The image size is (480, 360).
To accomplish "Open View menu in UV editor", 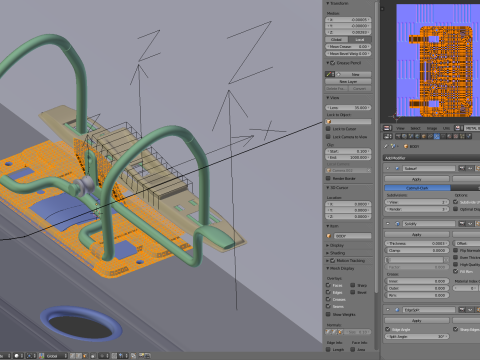I will pos(400,128).
